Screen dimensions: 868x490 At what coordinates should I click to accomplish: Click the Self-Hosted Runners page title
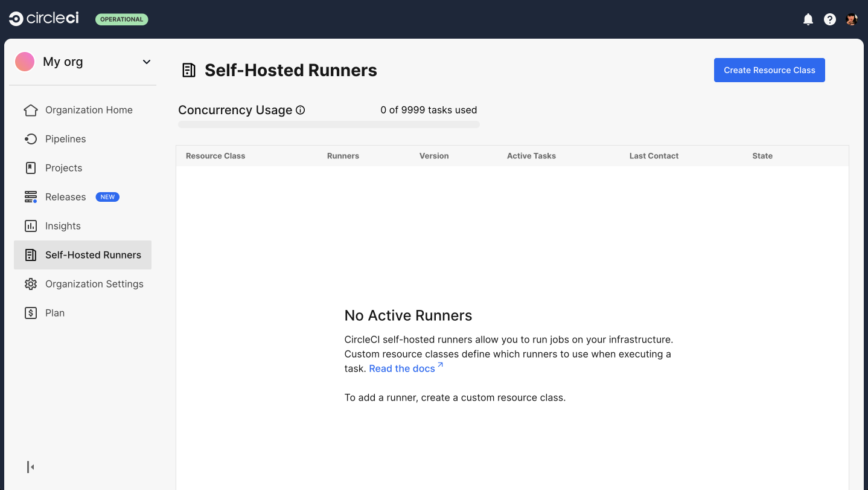[x=291, y=70]
